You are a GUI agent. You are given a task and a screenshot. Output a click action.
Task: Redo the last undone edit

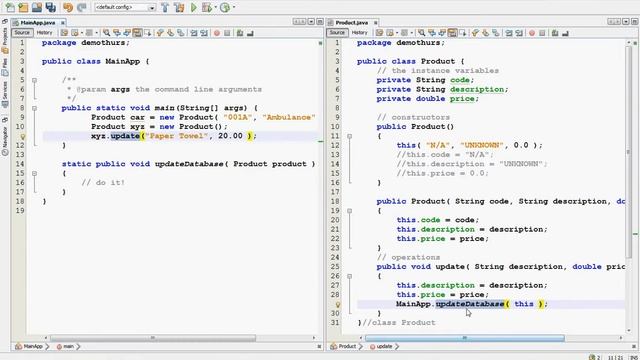pos(82,7)
